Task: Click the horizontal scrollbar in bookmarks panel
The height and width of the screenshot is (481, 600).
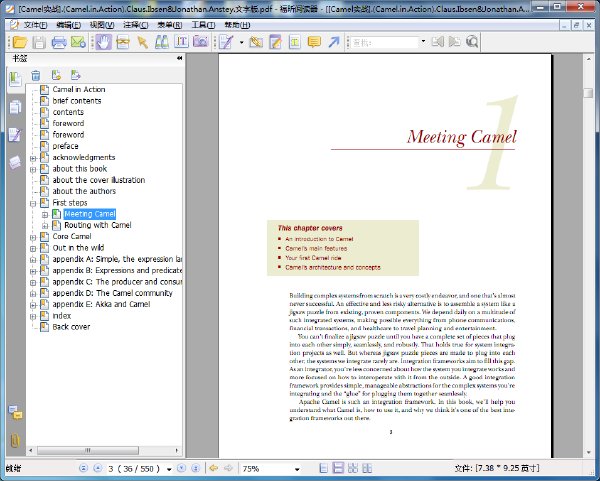Action: tap(88, 450)
